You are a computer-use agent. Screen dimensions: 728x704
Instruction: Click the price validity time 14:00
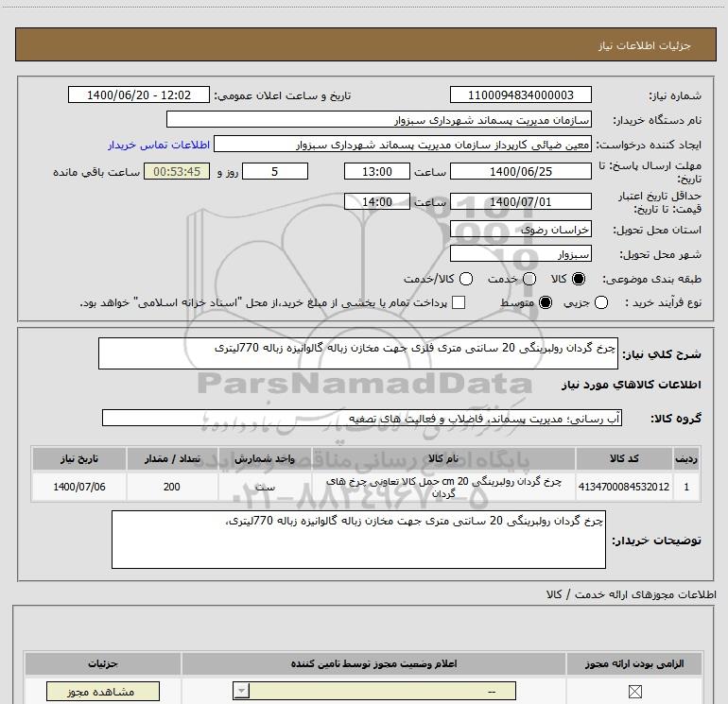click(377, 201)
